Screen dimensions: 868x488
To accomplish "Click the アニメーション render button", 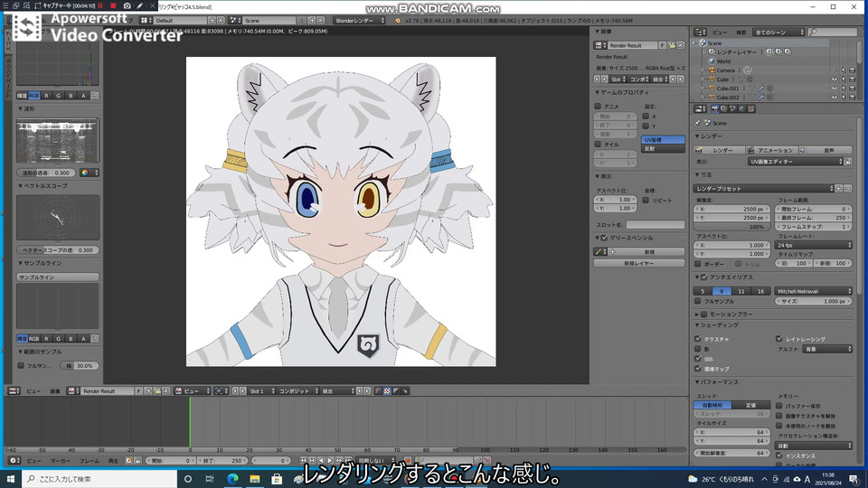I will click(771, 150).
